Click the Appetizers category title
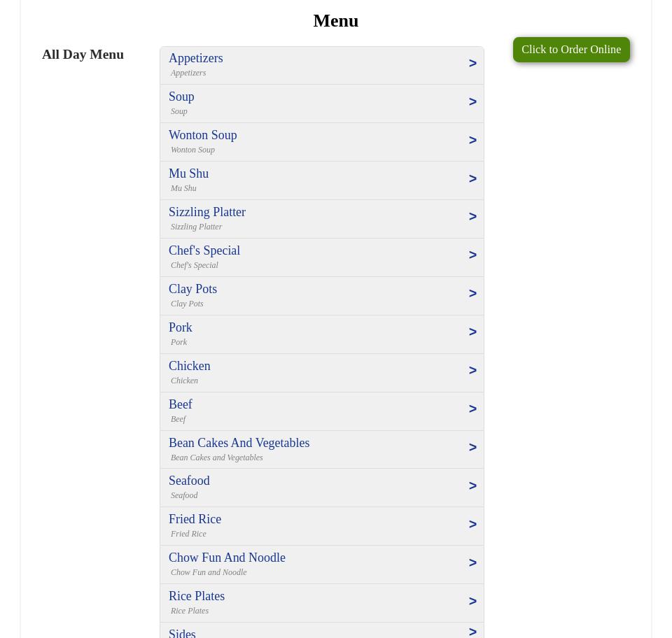The width and height of the screenshot is (672, 638). (195, 58)
